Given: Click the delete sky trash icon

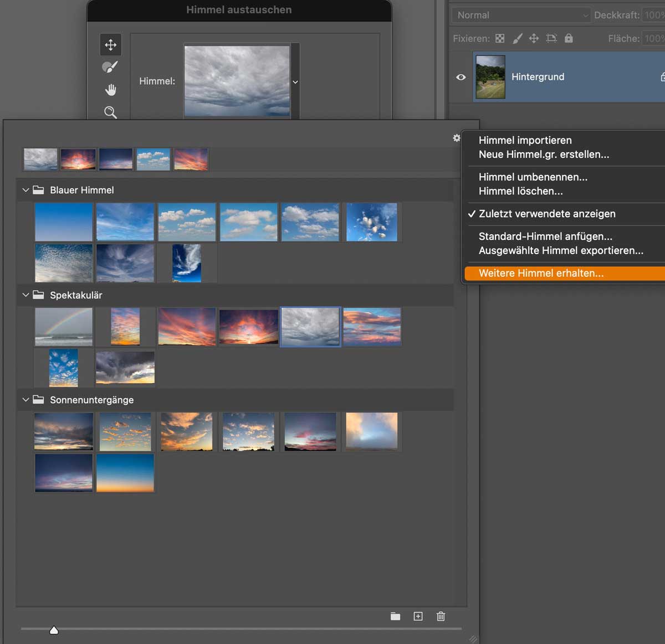Looking at the screenshot, I should click(441, 616).
